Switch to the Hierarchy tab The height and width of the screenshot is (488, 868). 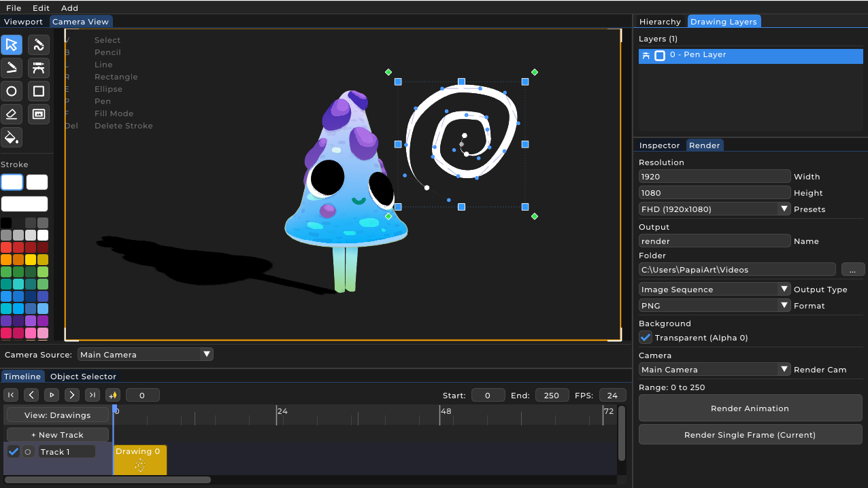(x=659, y=21)
